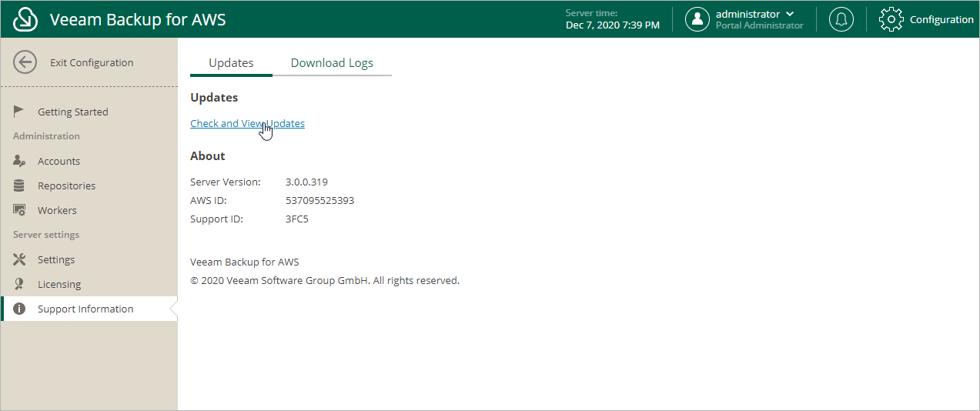The height and width of the screenshot is (411, 980).
Task: Switch to the Download Logs tab
Action: coord(332,63)
